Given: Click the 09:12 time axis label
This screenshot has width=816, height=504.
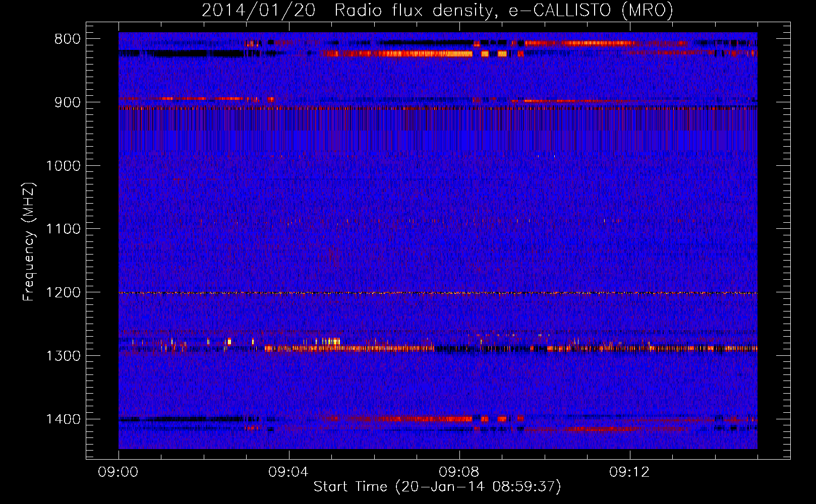Looking at the screenshot, I should point(630,472).
